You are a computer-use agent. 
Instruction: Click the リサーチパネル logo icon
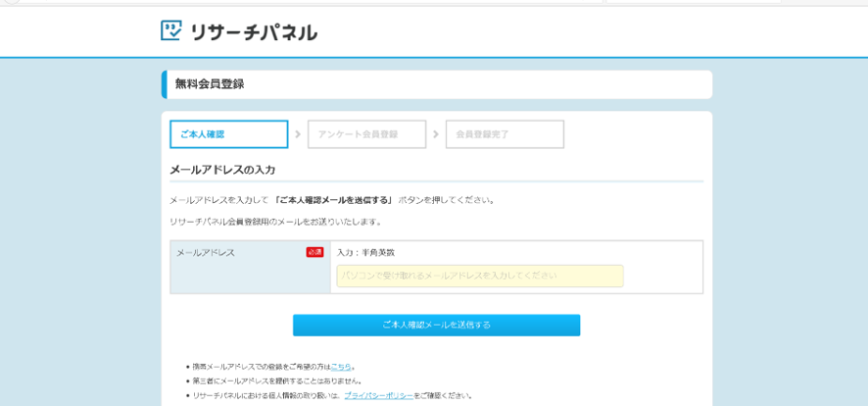[x=171, y=30]
